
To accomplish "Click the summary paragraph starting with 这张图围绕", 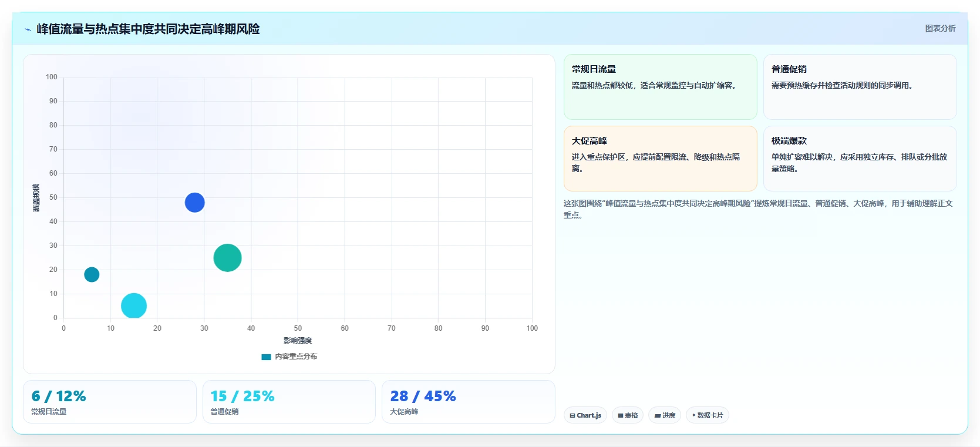I will (758, 209).
